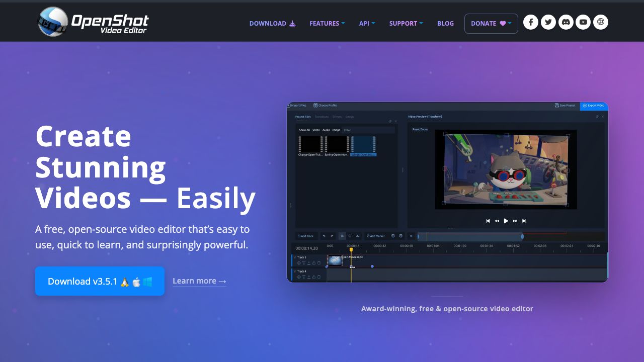
Task: Click the Award-winning, free & open-source caption
Action: tap(447, 309)
